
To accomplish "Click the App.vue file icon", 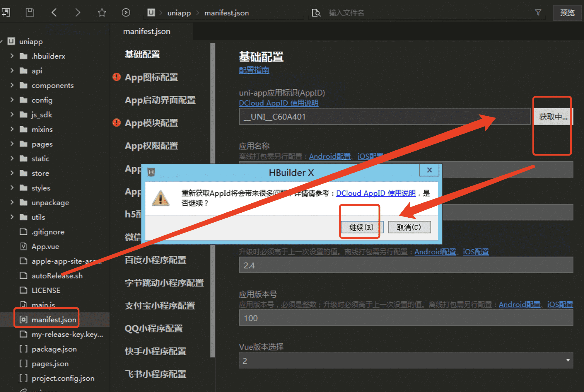I will tap(23, 246).
